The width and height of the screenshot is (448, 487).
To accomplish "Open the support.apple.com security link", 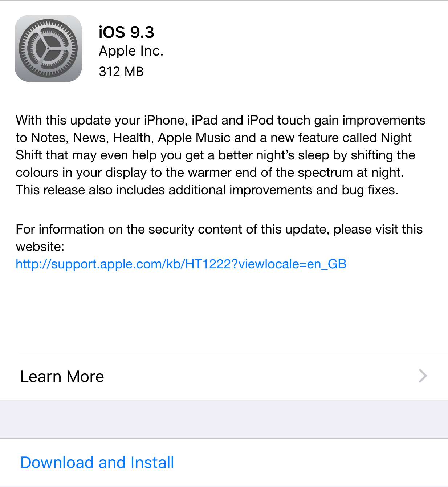I will click(181, 264).
